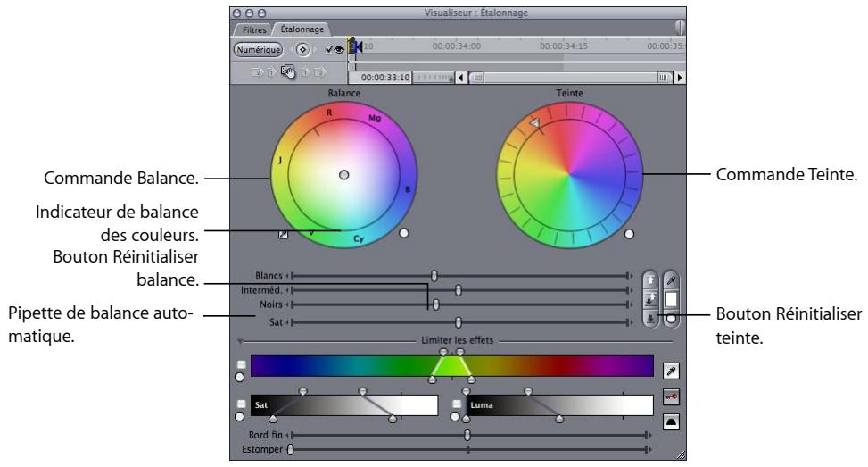
Task: Nudge Blancs slider right with its arrow
Action: [x=632, y=275]
